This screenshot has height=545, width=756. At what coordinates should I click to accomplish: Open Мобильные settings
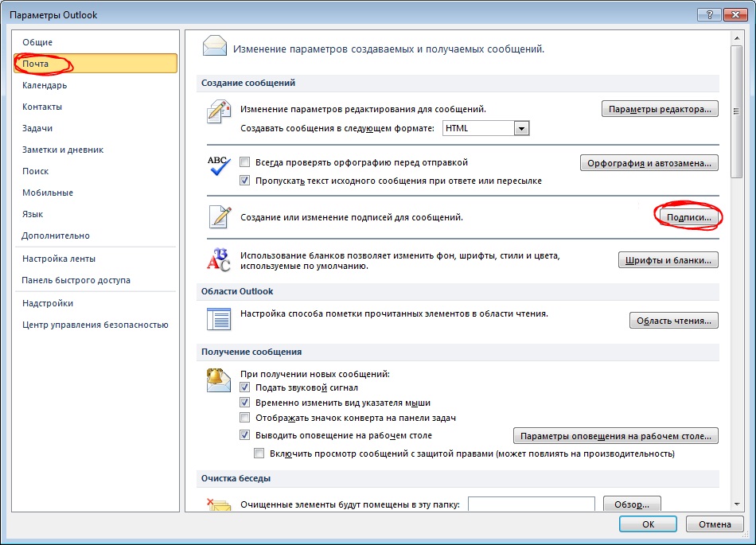point(95,193)
